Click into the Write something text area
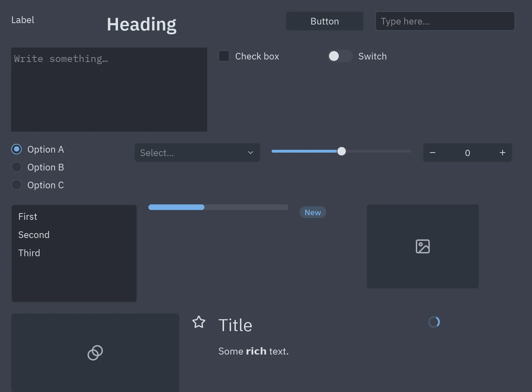This screenshot has width=532, height=392. coord(109,90)
